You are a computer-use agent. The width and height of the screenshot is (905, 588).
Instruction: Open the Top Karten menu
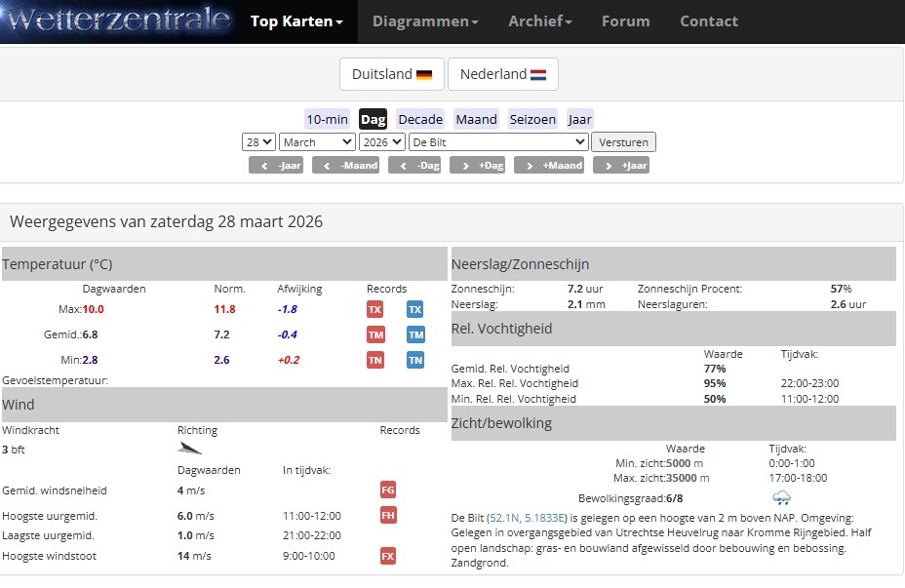(x=296, y=21)
